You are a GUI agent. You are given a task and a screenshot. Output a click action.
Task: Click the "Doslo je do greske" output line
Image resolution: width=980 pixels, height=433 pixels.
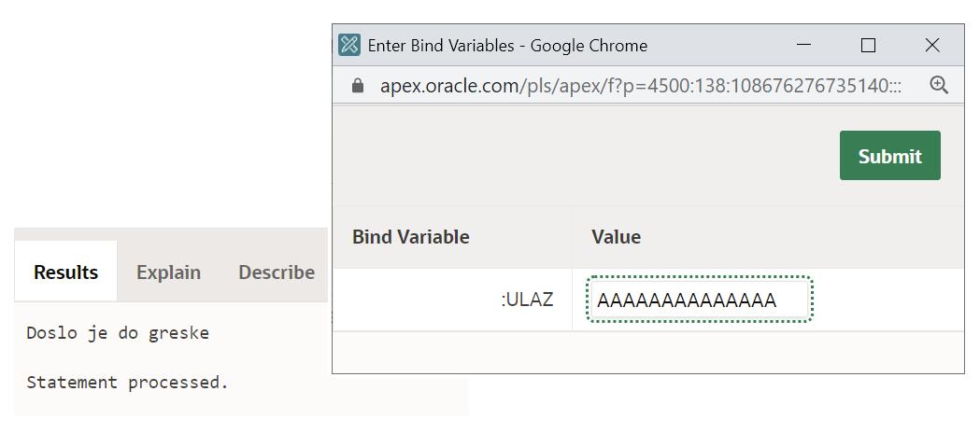tap(118, 333)
